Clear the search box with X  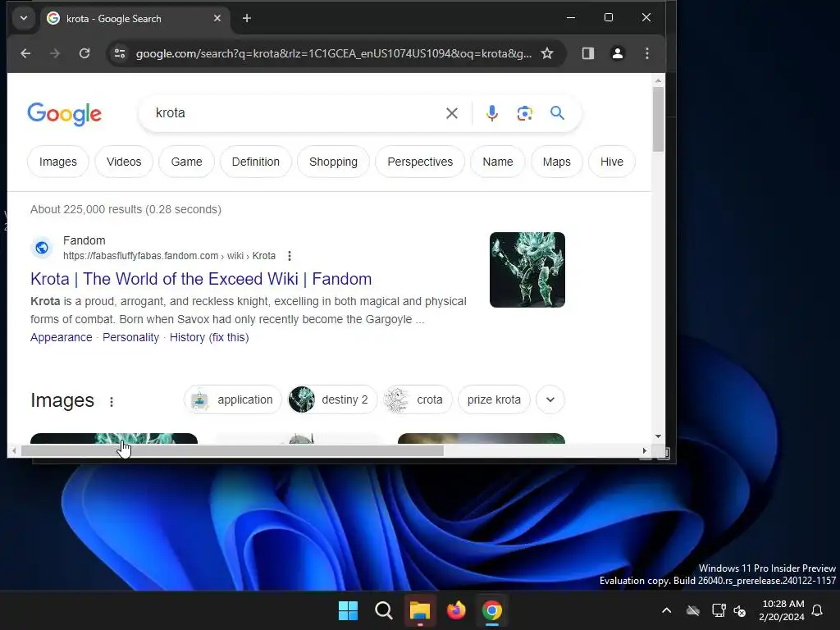[x=452, y=113]
